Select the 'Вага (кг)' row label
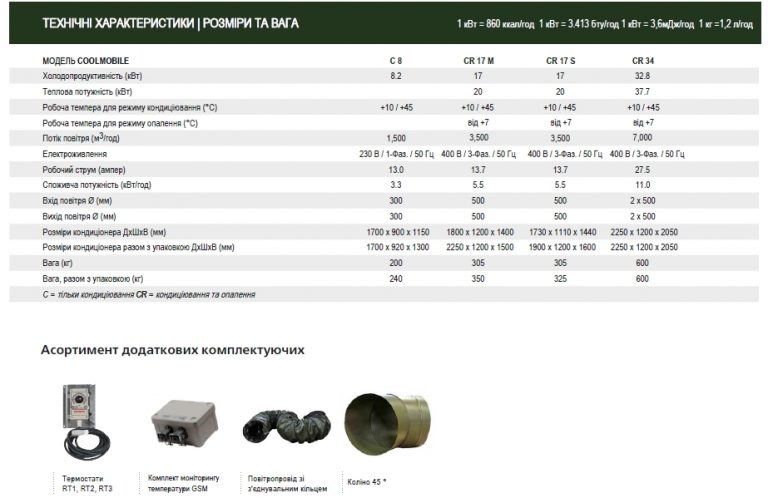Screen dimensions: 768x498 [x=57, y=263]
